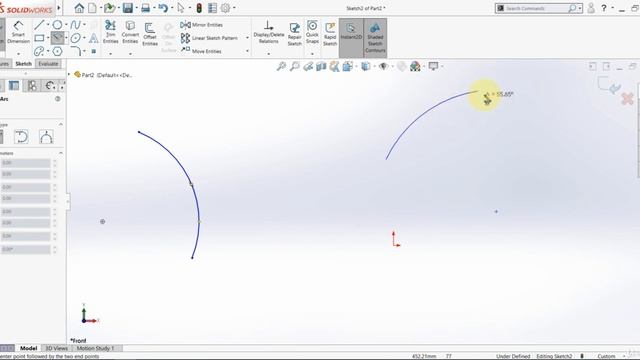Click the Open file icon
This screenshot has width=640, height=360.
[109, 8]
